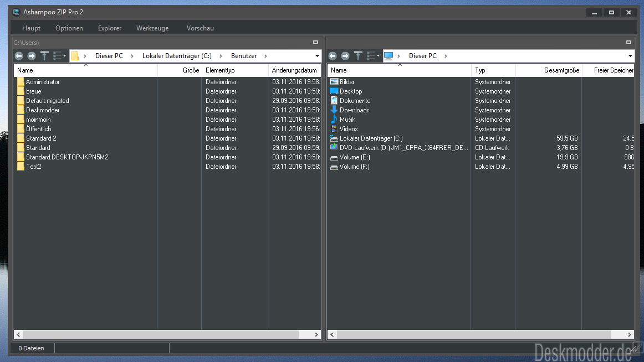Viewport: 644px width, 362px height.
Task: Click back arrow in right pane
Action: [x=333, y=56]
